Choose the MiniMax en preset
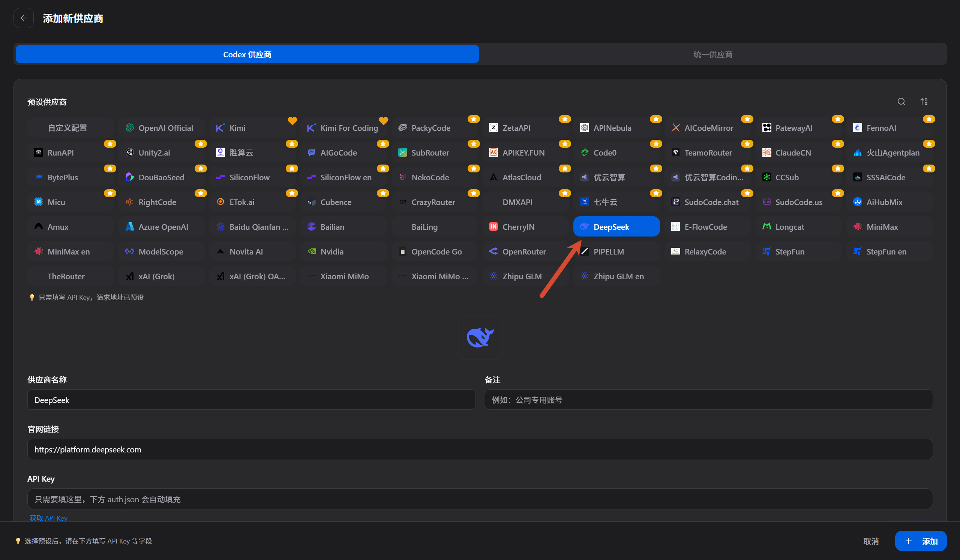This screenshot has width=960, height=560. [70, 252]
